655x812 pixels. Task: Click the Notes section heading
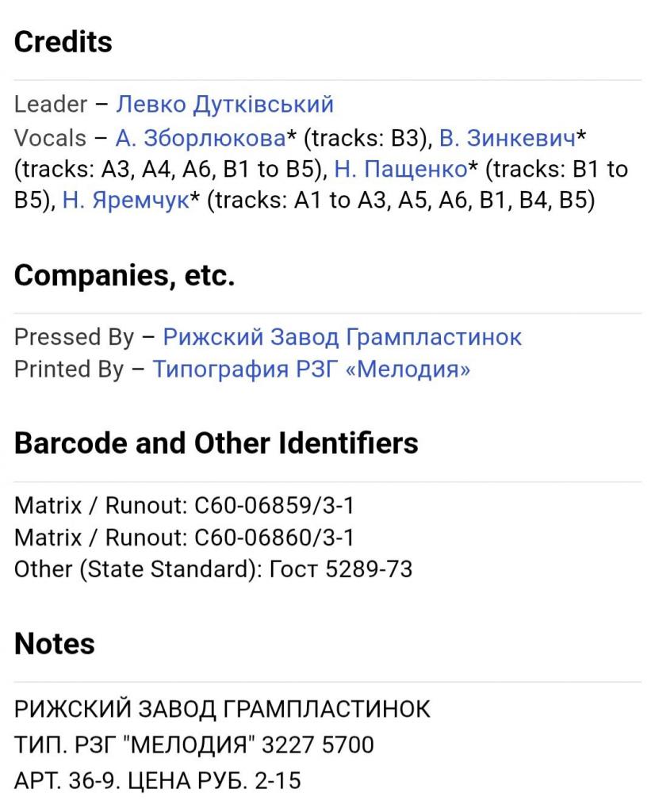coord(55,644)
